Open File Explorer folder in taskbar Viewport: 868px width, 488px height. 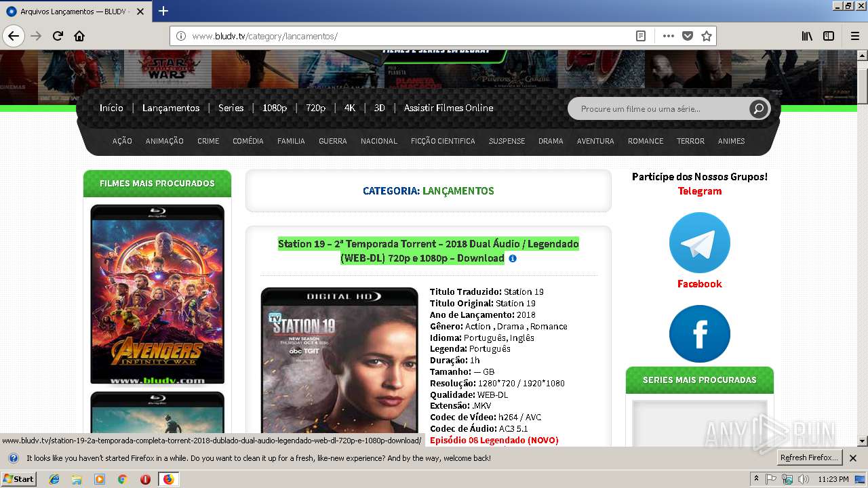pos(77,479)
